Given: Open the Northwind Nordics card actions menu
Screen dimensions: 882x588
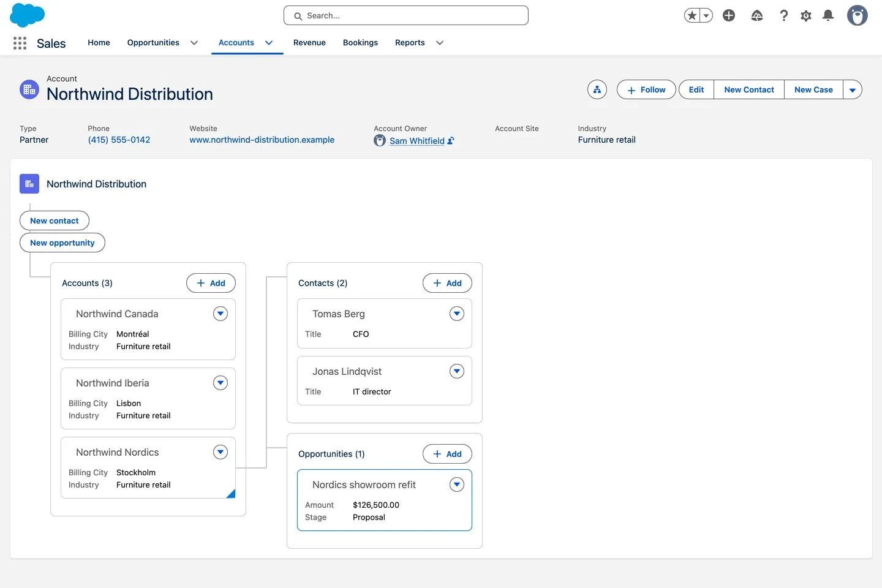Looking at the screenshot, I should click(x=221, y=452).
